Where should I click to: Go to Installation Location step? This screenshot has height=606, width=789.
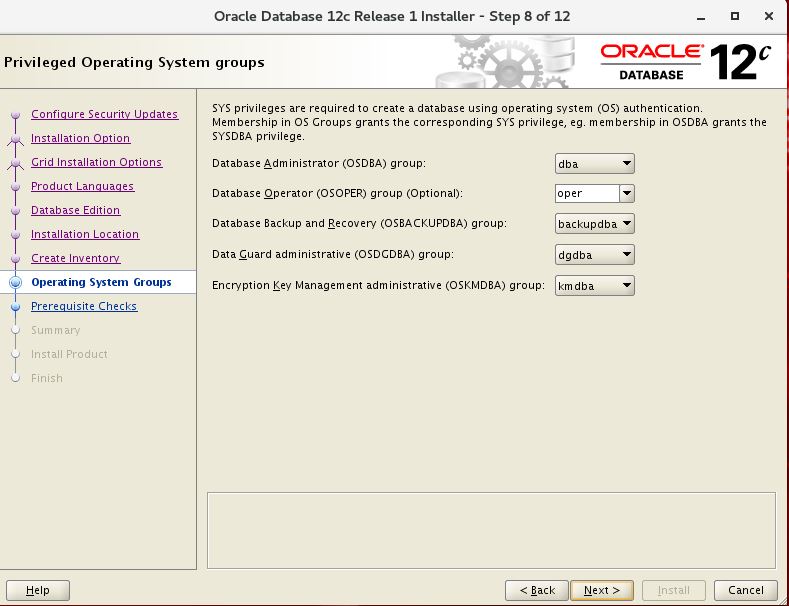[85, 234]
